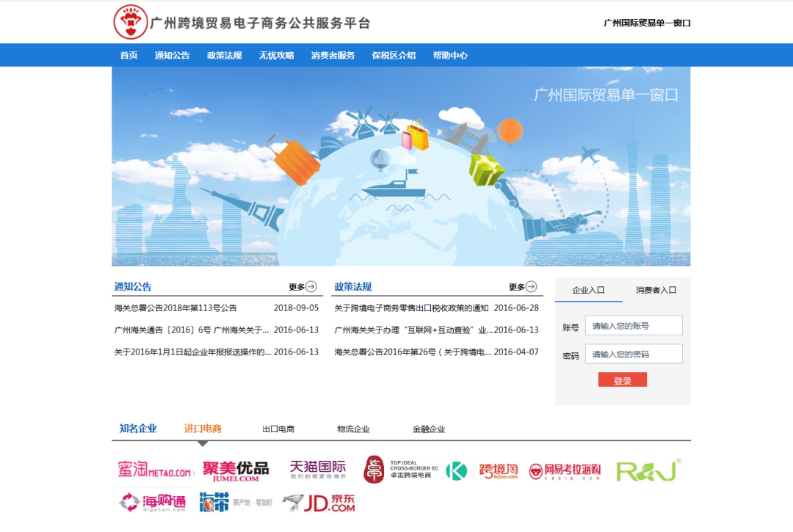
Task: Click the red platform logo in header
Action: click(x=131, y=22)
